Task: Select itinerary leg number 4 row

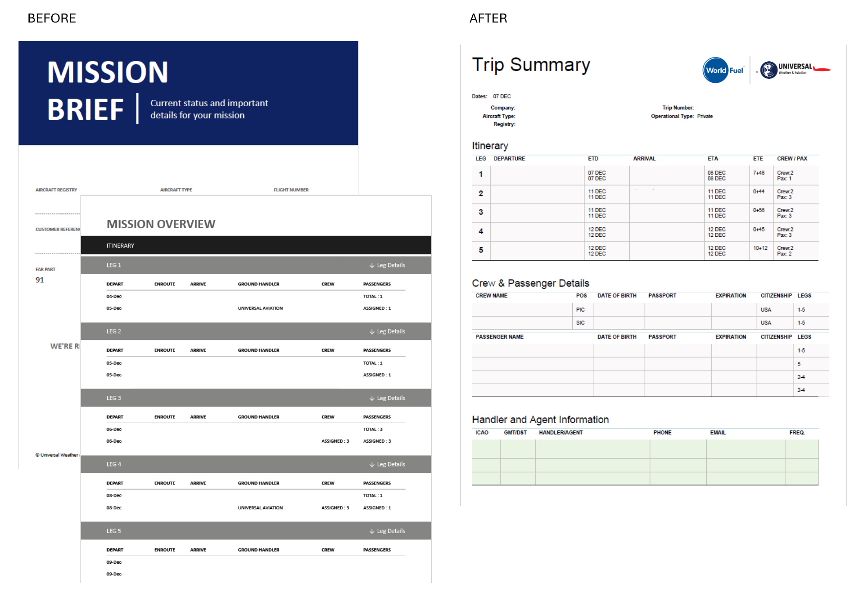Action: pos(645,232)
